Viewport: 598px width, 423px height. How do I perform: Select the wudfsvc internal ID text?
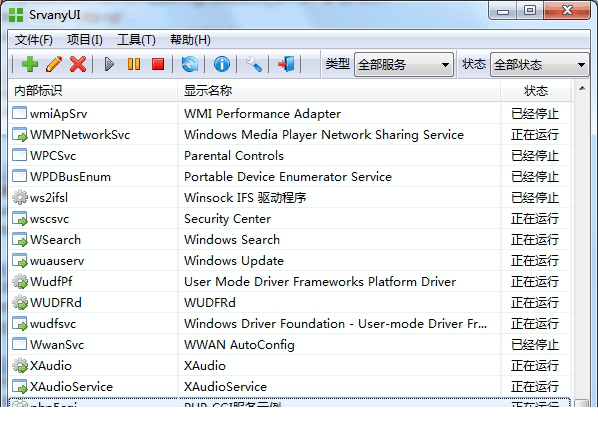[x=53, y=324]
